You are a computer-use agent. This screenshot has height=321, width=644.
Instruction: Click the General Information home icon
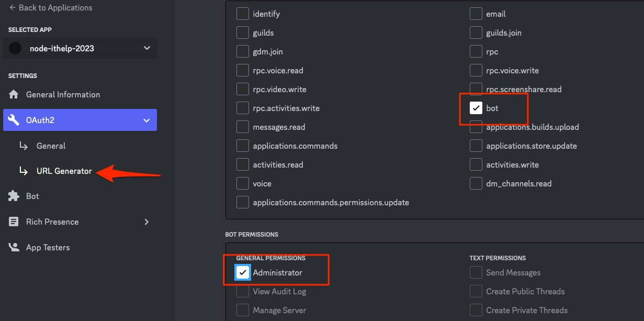(x=14, y=95)
